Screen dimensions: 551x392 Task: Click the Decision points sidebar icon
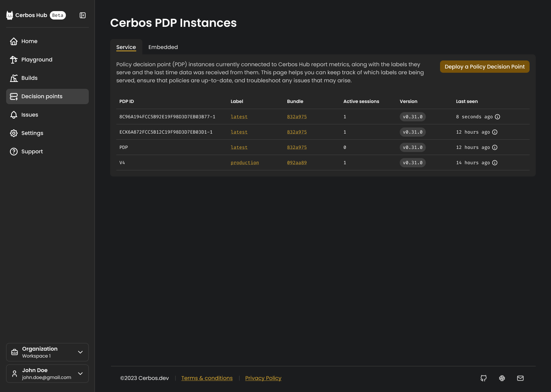[14, 96]
